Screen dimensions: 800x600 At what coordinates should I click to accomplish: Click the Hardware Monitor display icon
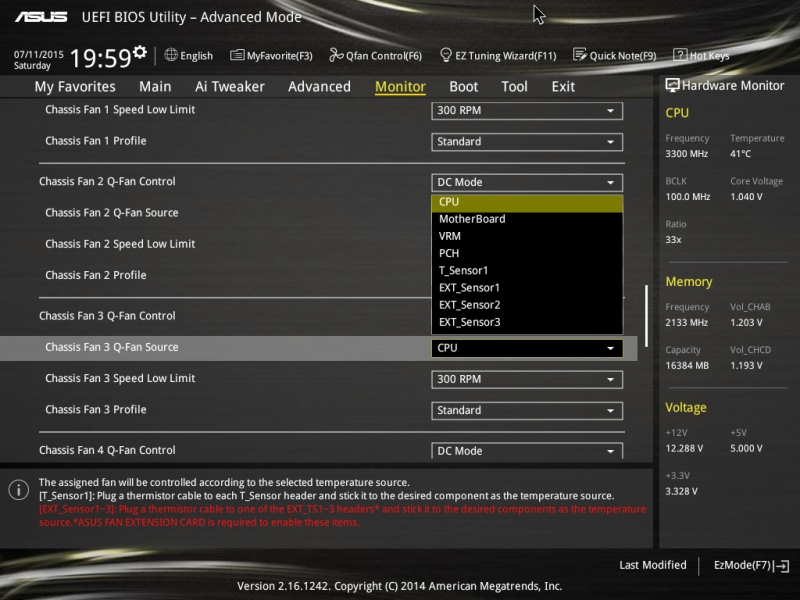click(x=672, y=86)
